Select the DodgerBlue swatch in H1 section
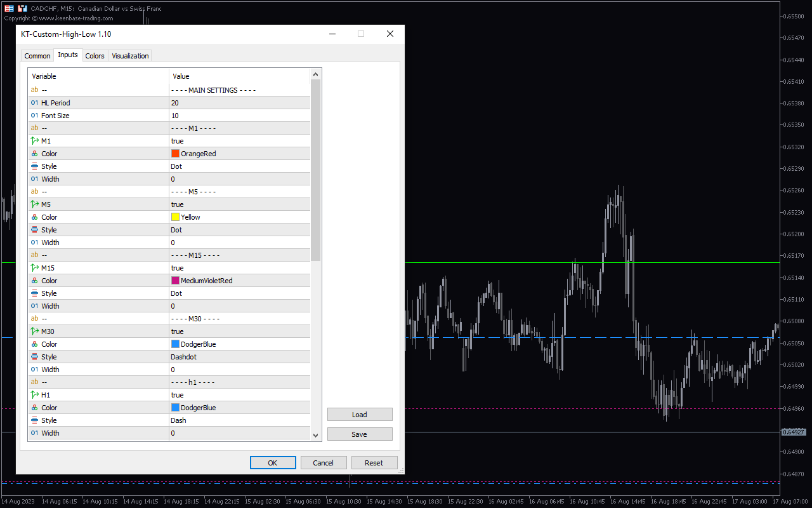This screenshot has height=508, width=812. pos(175,408)
